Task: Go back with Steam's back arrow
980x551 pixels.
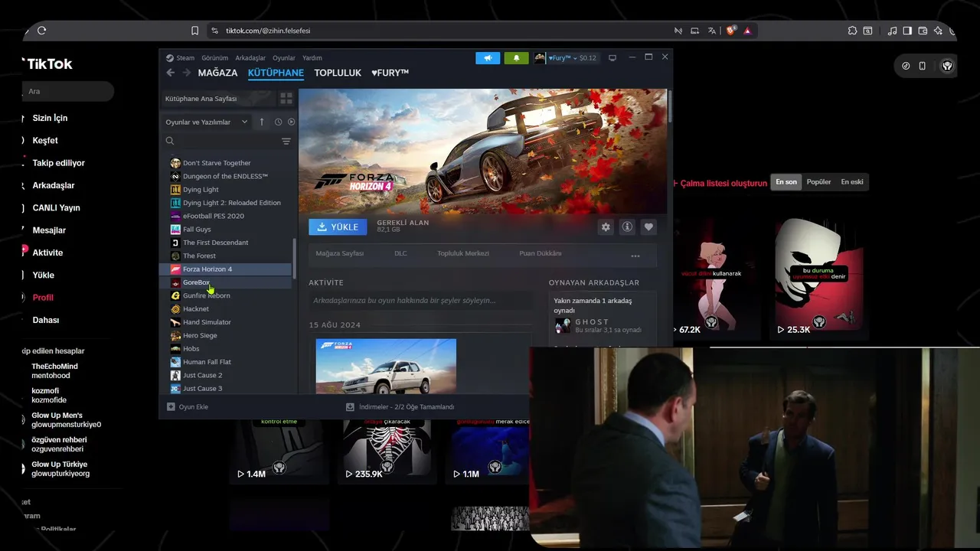Action: tap(170, 73)
